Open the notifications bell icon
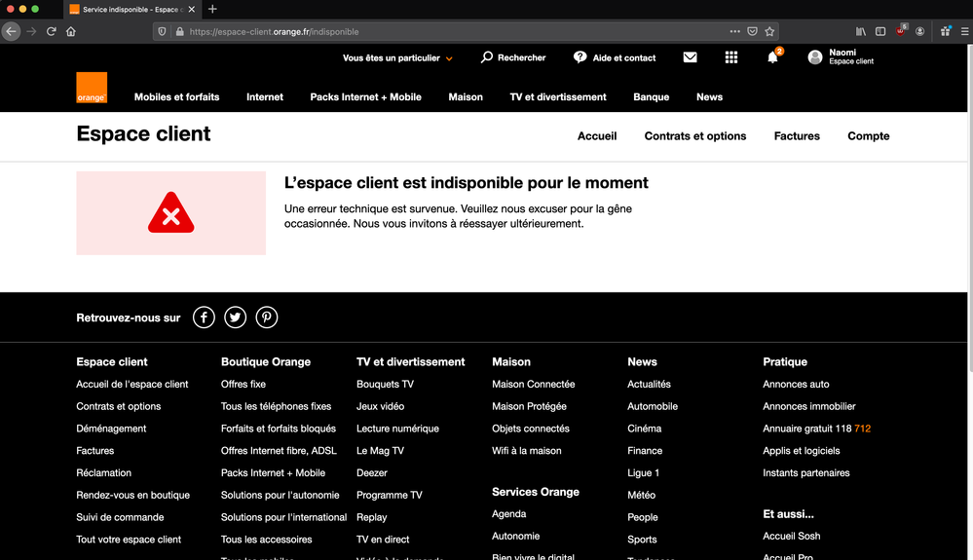The height and width of the screenshot is (560, 973). 772,57
